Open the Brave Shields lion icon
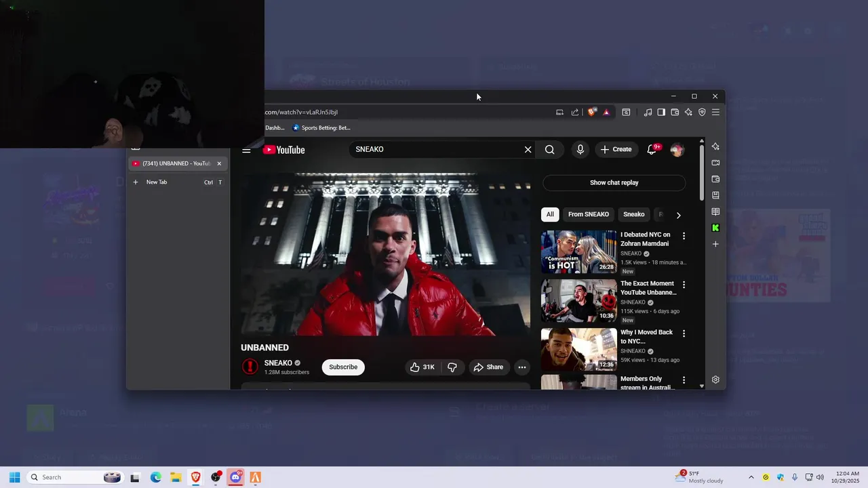 tap(592, 112)
